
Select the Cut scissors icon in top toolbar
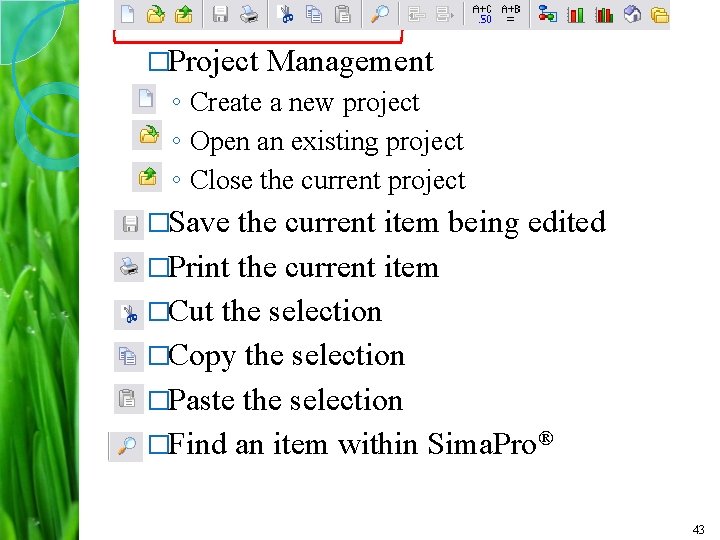pyautogui.click(x=286, y=14)
